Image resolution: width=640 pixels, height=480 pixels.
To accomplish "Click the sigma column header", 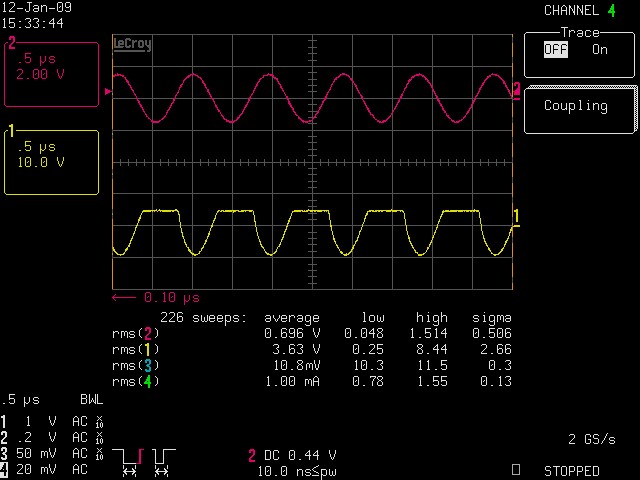I will pos(491,318).
